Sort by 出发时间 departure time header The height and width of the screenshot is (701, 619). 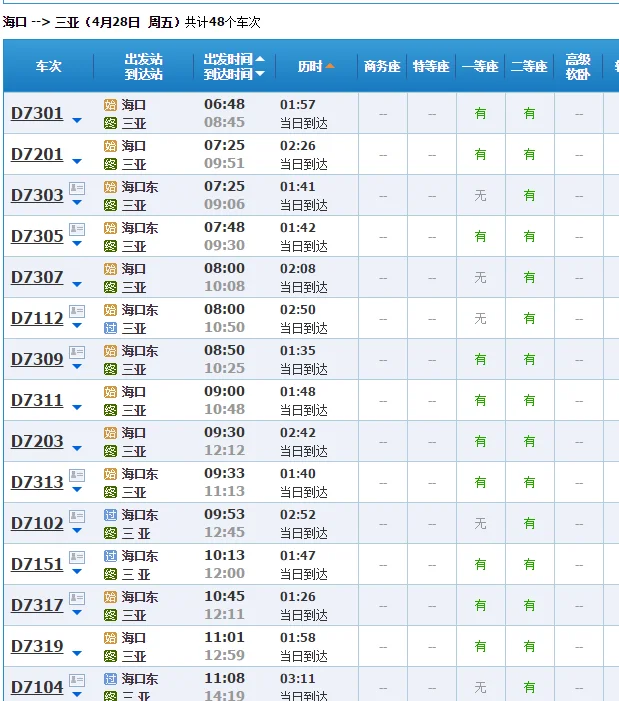(x=234, y=59)
